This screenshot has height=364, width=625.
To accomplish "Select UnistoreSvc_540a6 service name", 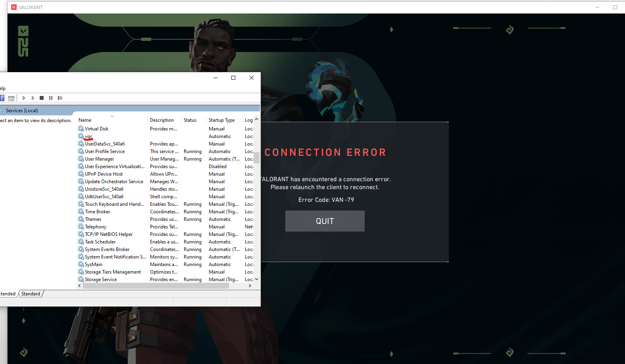I will 104,189.
